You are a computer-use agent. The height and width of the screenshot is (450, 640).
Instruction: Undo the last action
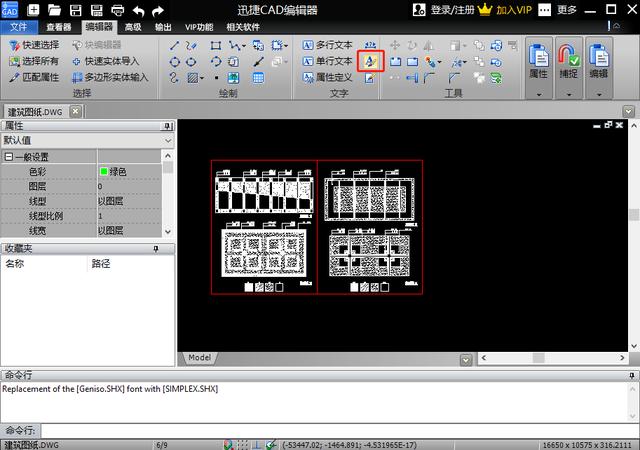point(139,11)
